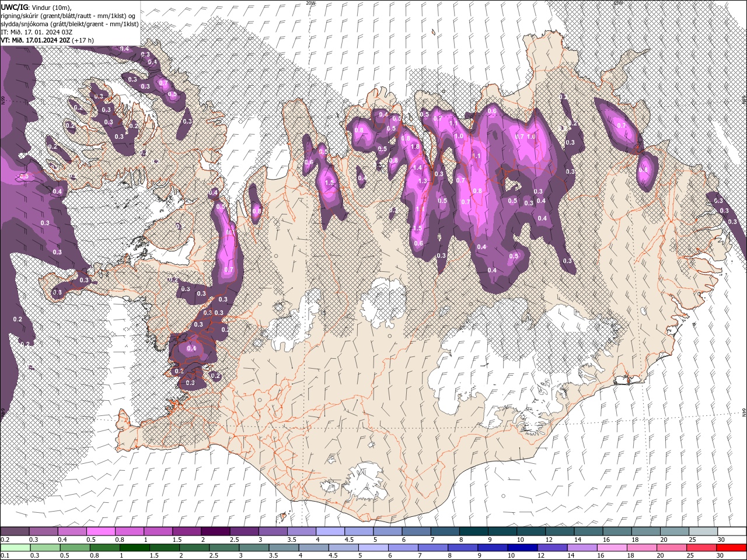
Task: Click the 8 blue swatch in lower legend row
Action: pyautogui.click(x=462, y=548)
